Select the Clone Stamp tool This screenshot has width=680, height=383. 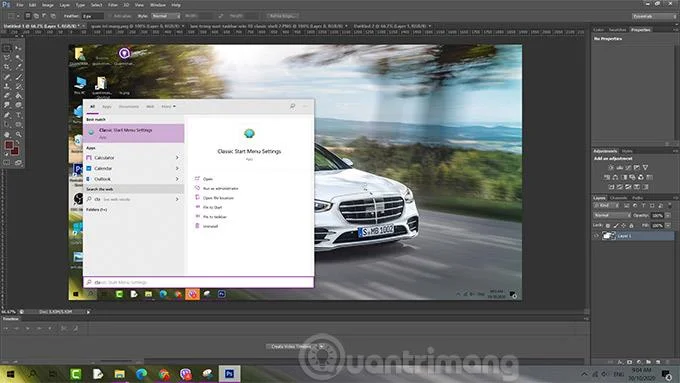[x=7, y=86]
